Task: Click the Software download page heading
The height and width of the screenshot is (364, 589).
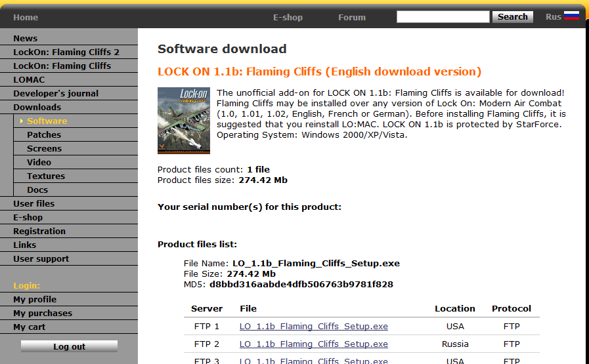Action: click(x=222, y=49)
